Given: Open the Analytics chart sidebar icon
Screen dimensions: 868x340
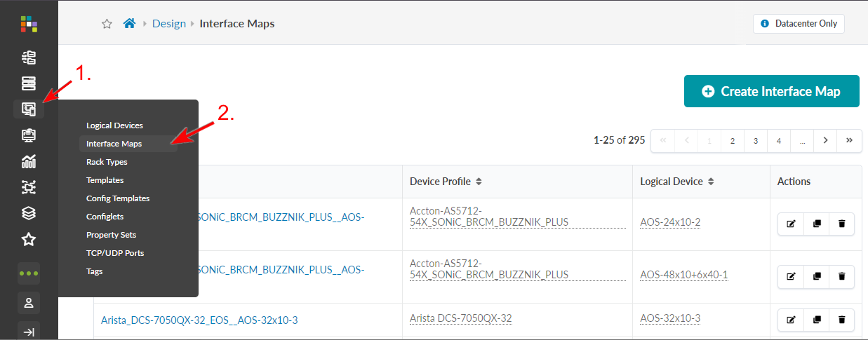Looking at the screenshot, I should pyautogui.click(x=29, y=162).
